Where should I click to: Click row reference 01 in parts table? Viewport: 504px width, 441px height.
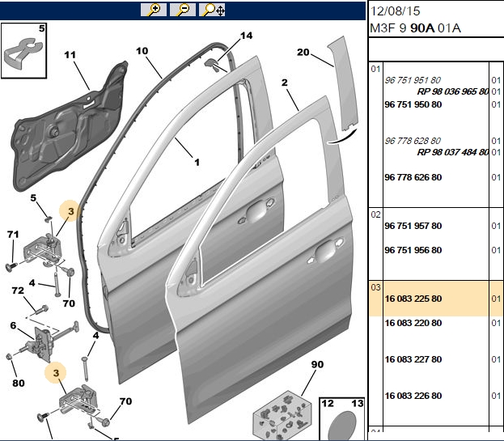[x=375, y=69]
